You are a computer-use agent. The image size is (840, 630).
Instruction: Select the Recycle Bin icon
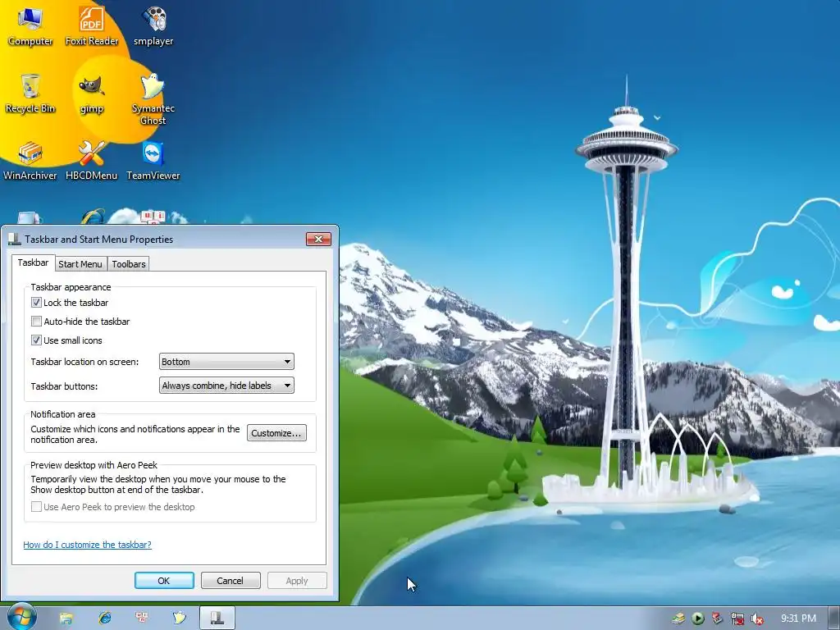coord(30,94)
